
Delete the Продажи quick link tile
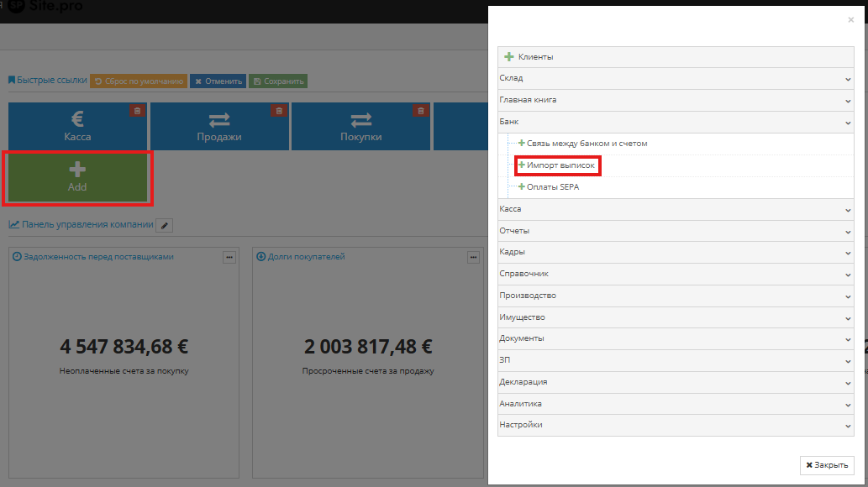point(278,111)
